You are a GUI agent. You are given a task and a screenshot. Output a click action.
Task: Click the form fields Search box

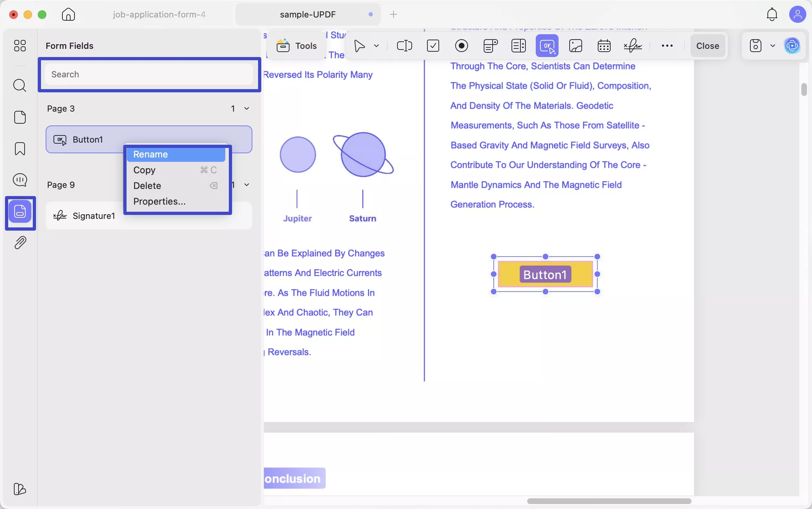[x=149, y=74]
